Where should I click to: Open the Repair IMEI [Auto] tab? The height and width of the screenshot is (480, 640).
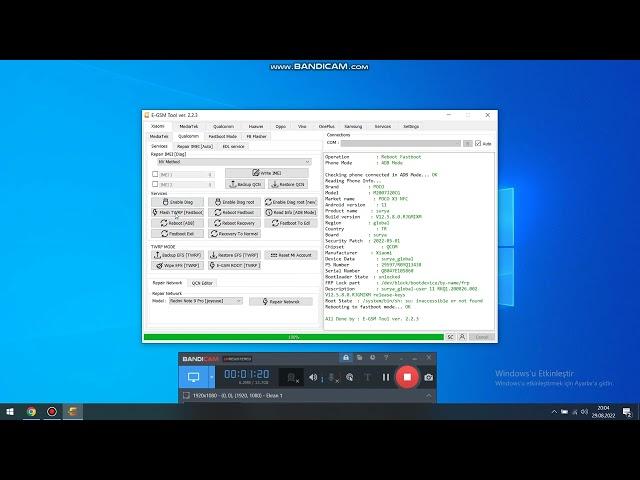pos(195,147)
